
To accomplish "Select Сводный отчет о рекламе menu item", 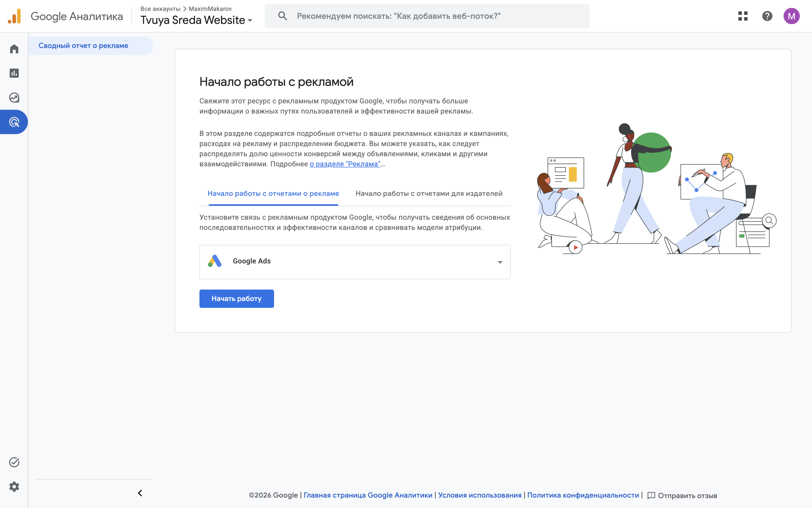I will pyautogui.click(x=91, y=46).
